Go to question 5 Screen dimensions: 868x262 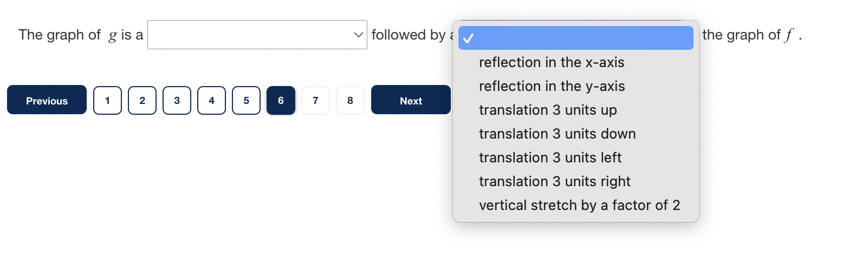(x=246, y=101)
